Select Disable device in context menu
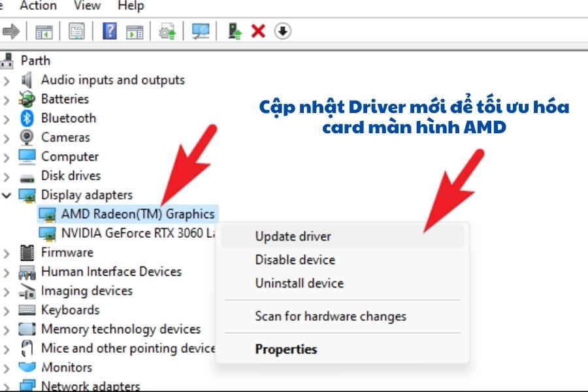 point(295,260)
